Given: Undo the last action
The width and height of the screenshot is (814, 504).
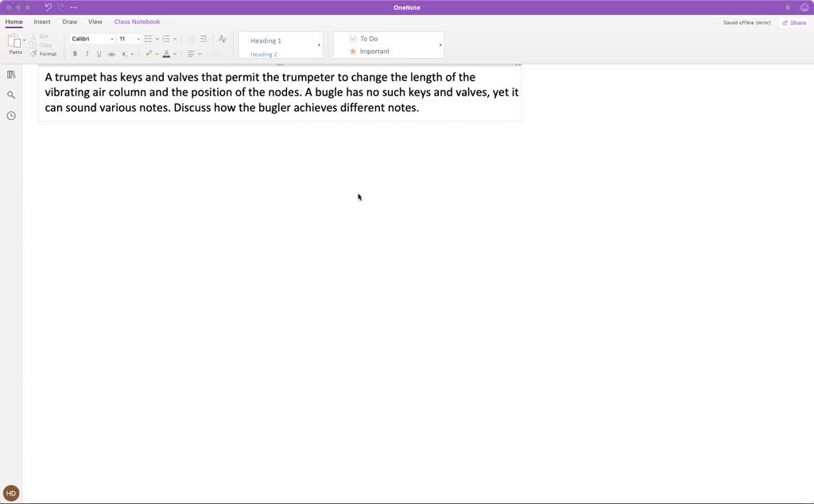Looking at the screenshot, I should point(48,7).
